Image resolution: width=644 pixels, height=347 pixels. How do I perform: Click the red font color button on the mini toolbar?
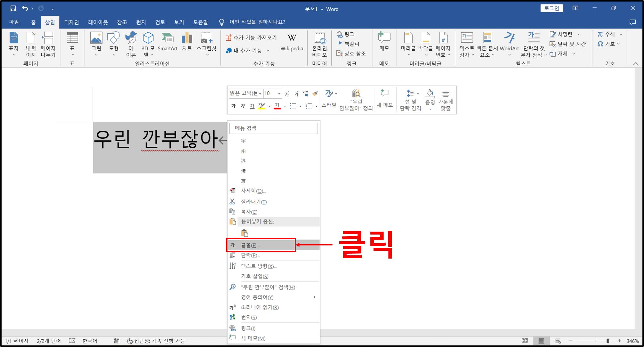pyautogui.click(x=277, y=106)
